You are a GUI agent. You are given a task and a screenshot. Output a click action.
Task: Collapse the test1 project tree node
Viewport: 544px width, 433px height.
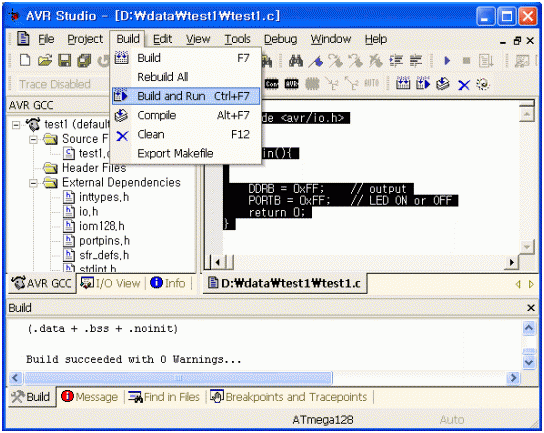(x=16, y=124)
